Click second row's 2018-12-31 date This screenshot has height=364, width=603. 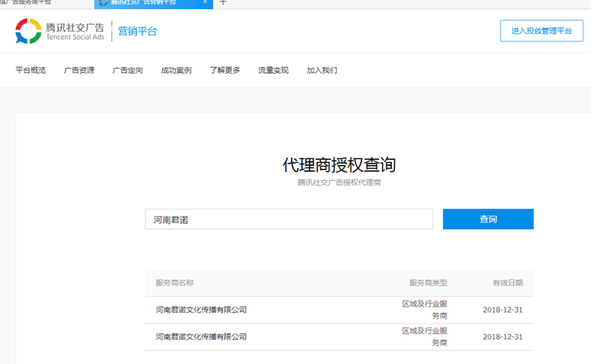[503, 337]
